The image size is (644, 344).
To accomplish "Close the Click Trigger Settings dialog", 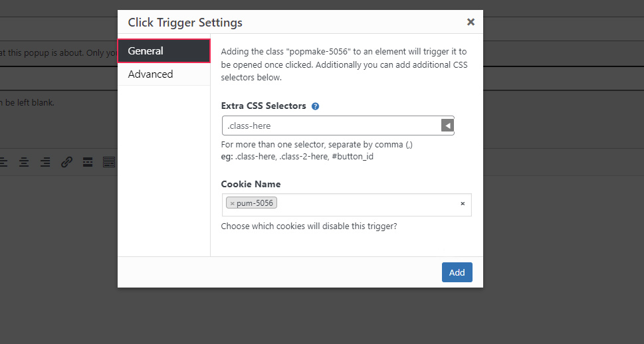I will (x=471, y=22).
